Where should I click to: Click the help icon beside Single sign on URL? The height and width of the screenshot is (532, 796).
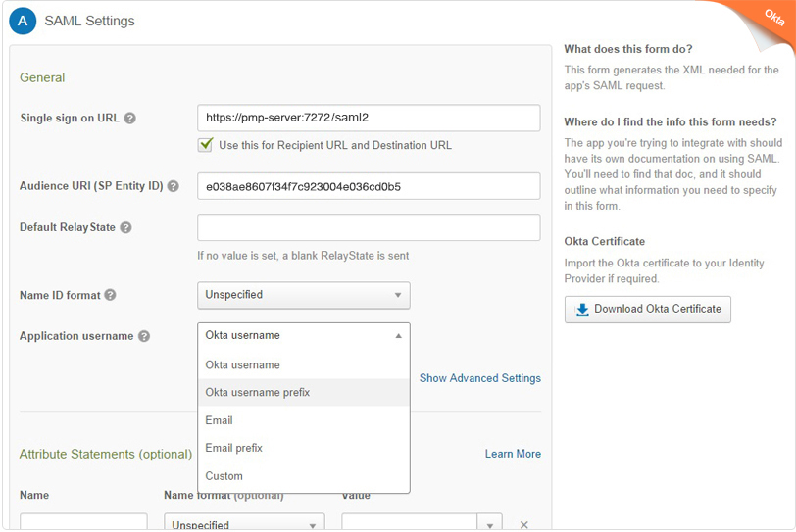pos(130,119)
